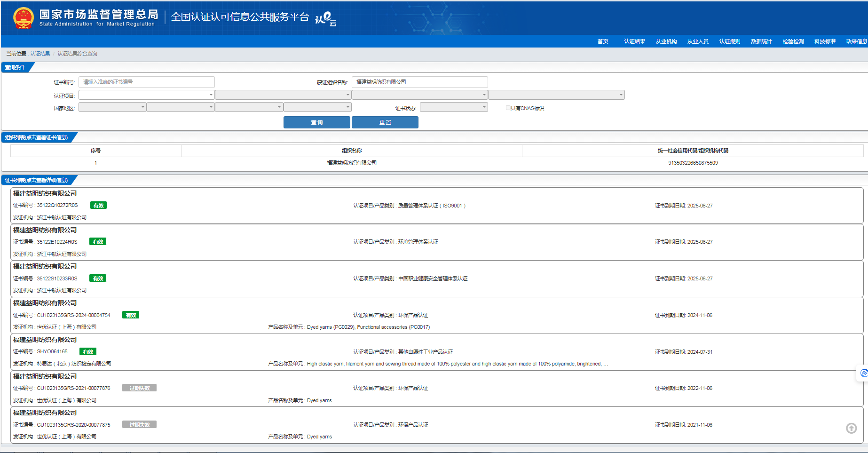The image size is (868, 453).
Task: Open the fourth 认证项目 dropdown
Action: coord(557,95)
